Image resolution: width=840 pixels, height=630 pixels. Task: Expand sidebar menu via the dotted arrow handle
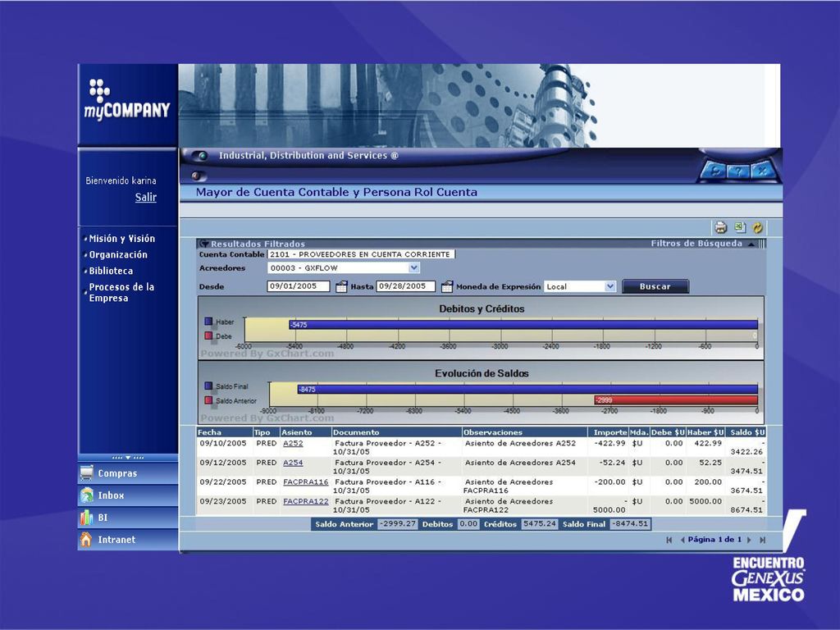(127, 458)
